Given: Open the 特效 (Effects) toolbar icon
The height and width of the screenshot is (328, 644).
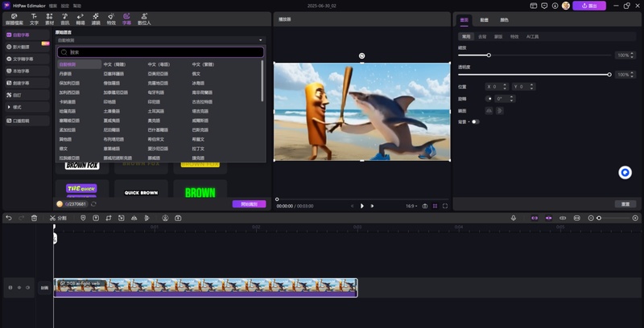Looking at the screenshot, I should click(x=111, y=18).
